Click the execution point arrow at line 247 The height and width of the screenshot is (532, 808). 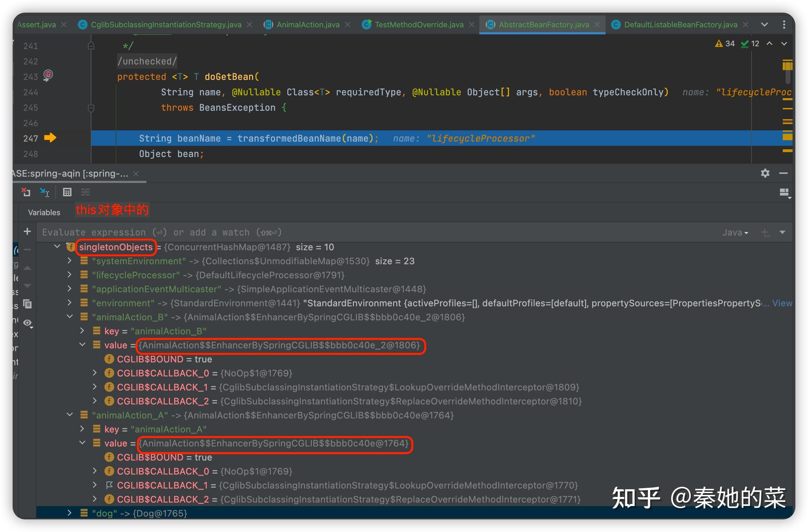pyautogui.click(x=50, y=138)
